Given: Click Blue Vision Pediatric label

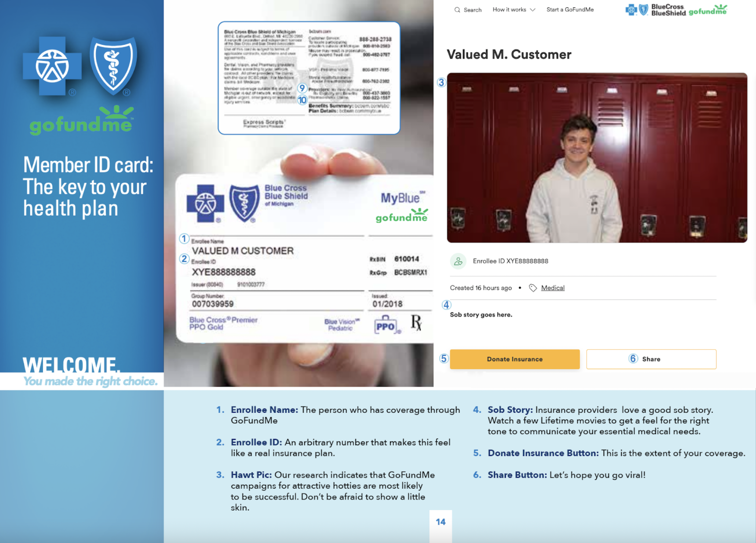Looking at the screenshot, I should [x=342, y=325].
